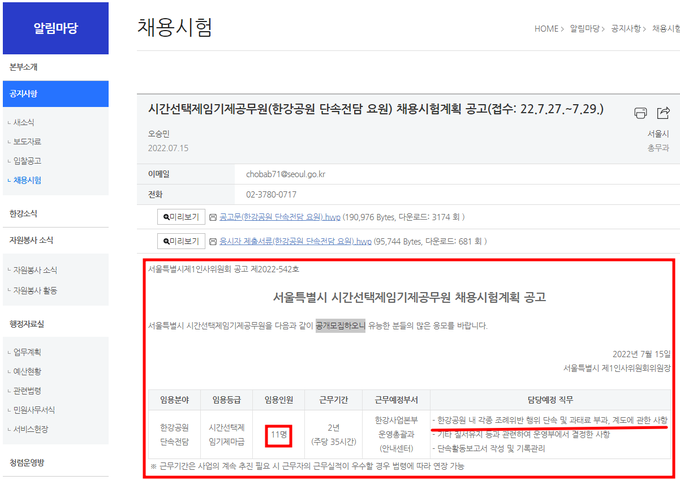The width and height of the screenshot is (680, 480).
Task: Click the 담당예정 직무 column header
Action: (550, 400)
